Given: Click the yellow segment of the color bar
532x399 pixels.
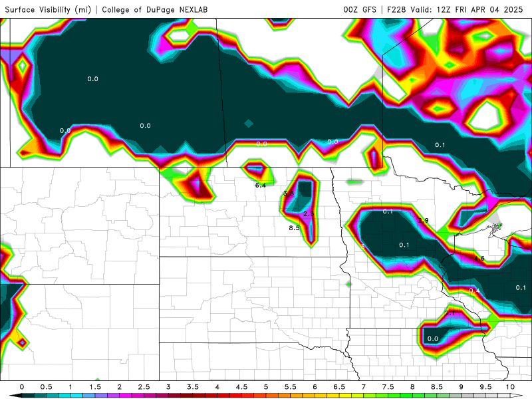Looking at the screenshot, I should click(x=344, y=396).
